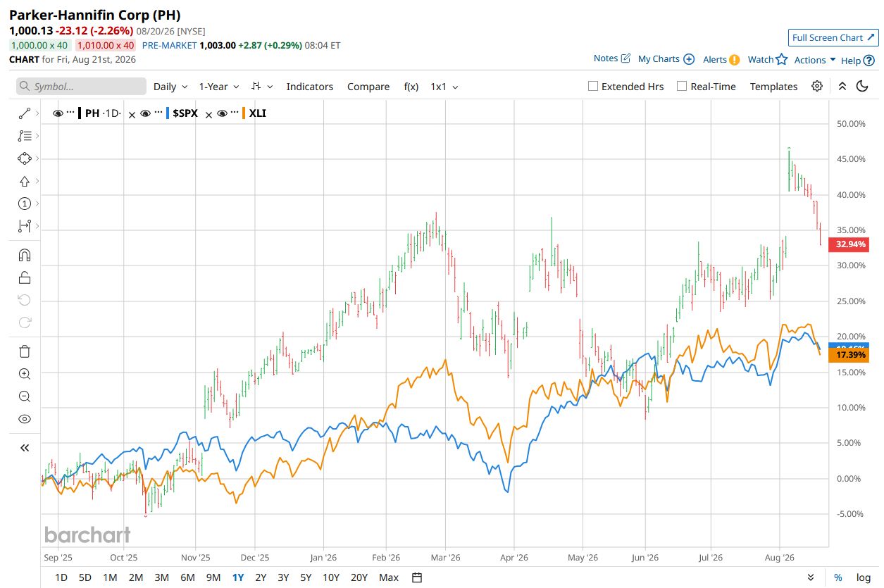Open the 1-Year period dropdown

point(219,87)
